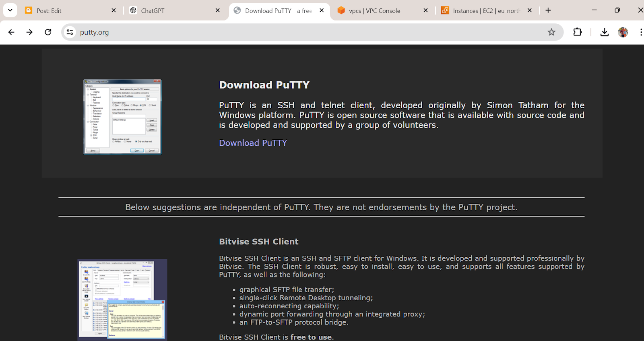Switch to the ChatGPT tab

(175, 10)
